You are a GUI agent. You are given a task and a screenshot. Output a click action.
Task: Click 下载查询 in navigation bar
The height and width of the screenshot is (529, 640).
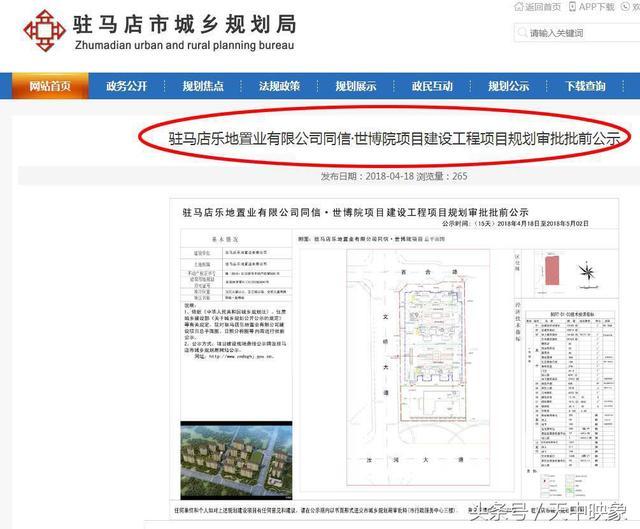tap(585, 86)
